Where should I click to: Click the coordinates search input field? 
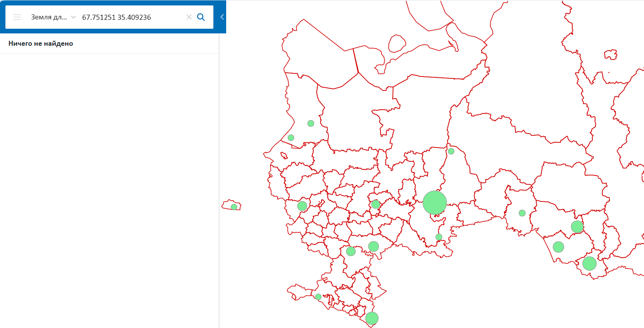(131, 17)
